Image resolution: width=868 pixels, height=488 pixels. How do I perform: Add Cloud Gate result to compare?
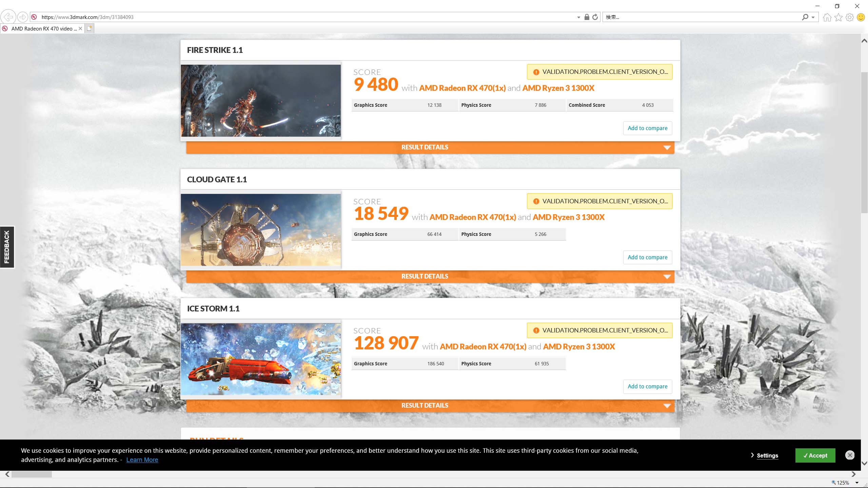[x=647, y=257]
